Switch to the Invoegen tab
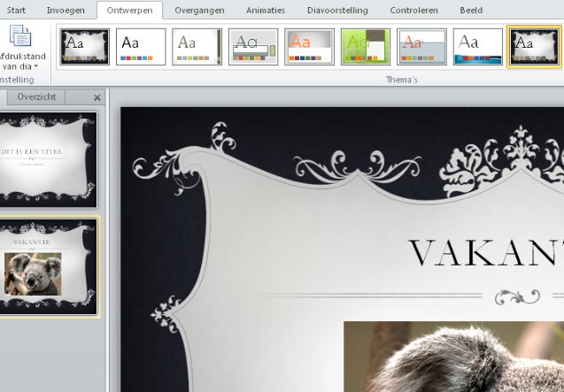Viewport: 564px width, 392px height. tap(66, 10)
